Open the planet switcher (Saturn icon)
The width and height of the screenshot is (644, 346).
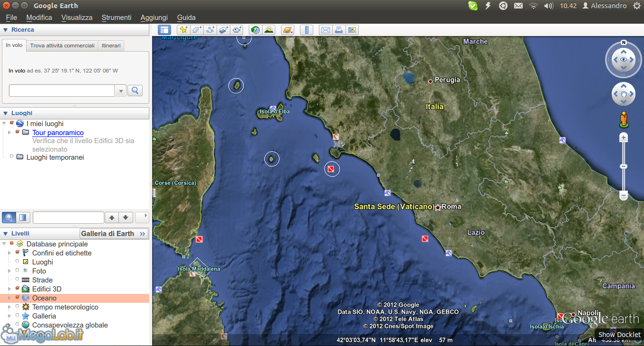coord(288,30)
